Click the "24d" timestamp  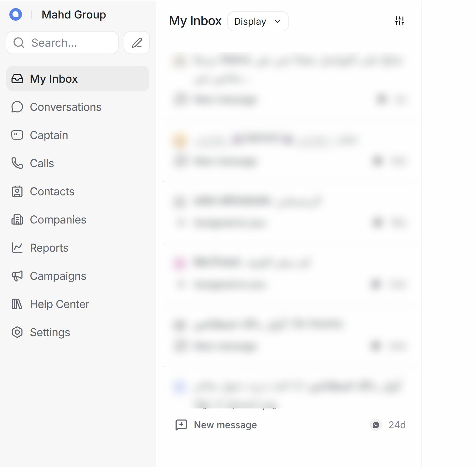coord(397,425)
